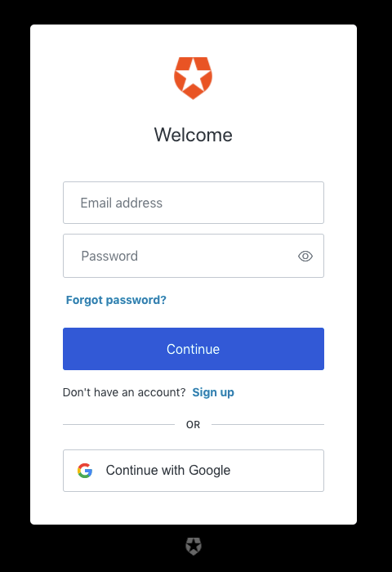Image resolution: width=392 pixels, height=572 pixels.
Task: Click the "Email address" placeholder text
Action: pos(122,203)
